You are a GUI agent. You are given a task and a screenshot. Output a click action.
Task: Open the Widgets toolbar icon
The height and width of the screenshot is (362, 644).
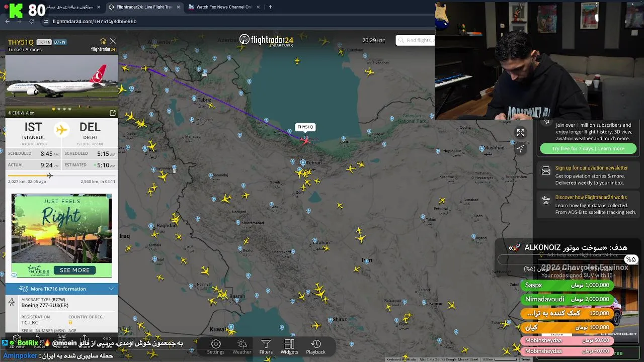289,344
